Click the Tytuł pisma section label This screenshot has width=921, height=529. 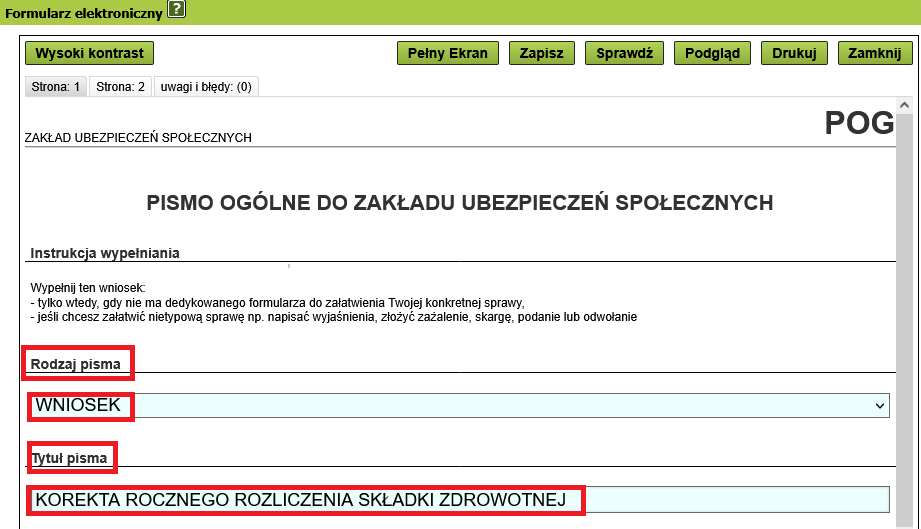pyautogui.click(x=69, y=459)
